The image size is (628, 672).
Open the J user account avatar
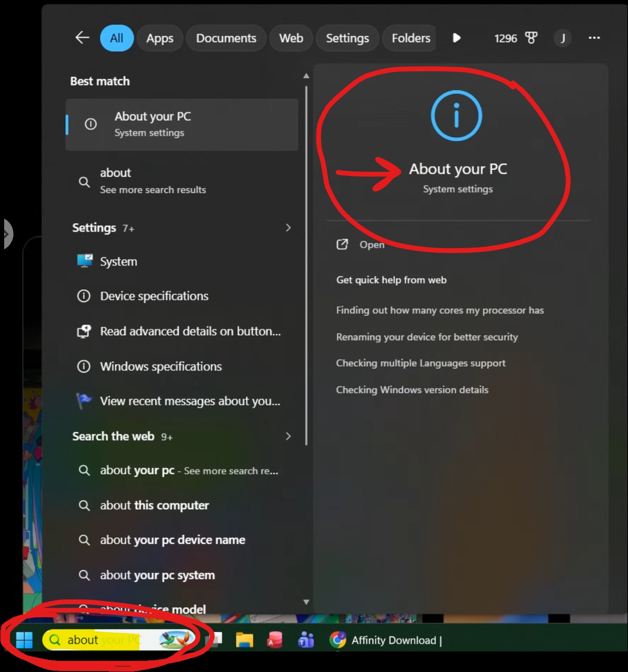(x=563, y=38)
